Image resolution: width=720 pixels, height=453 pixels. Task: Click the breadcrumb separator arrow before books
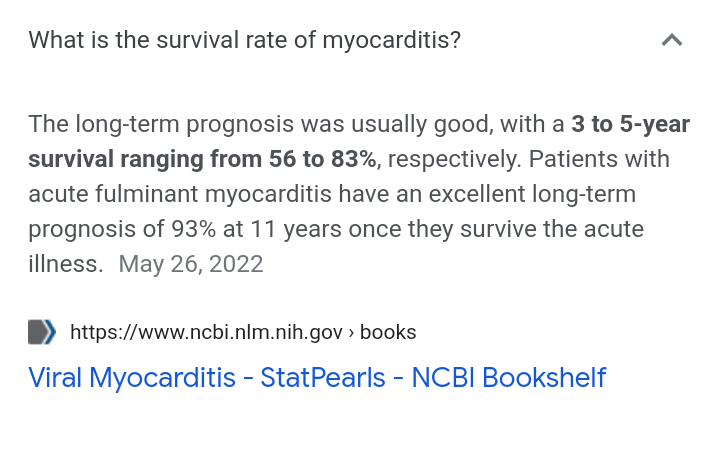pyautogui.click(x=351, y=333)
